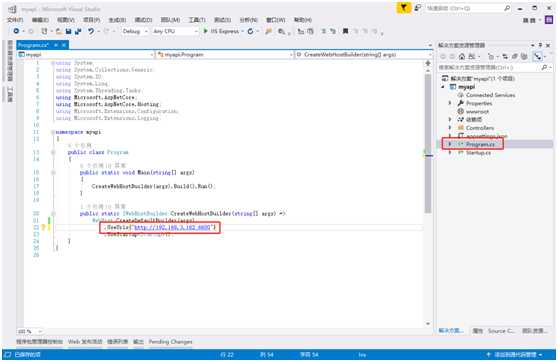Click the Save All toolbar icon

[78, 31]
